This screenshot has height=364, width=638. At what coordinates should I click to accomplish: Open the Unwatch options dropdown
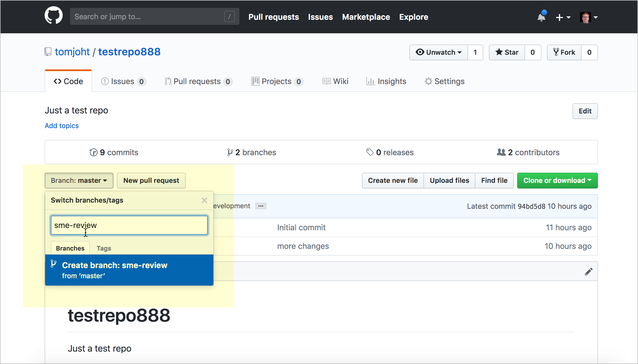438,52
